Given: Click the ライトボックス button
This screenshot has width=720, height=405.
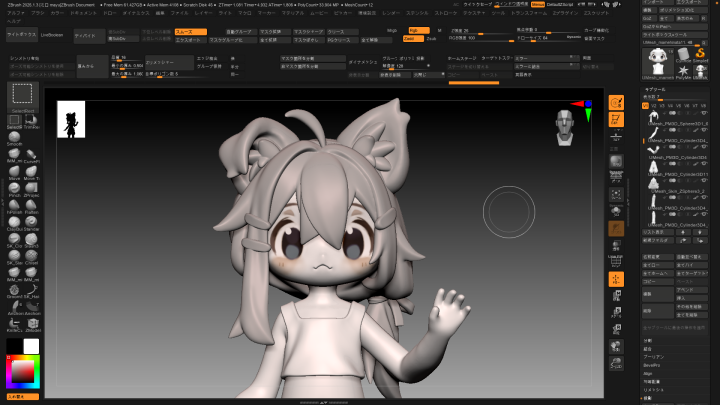Looking at the screenshot, I should coord(22,35).
